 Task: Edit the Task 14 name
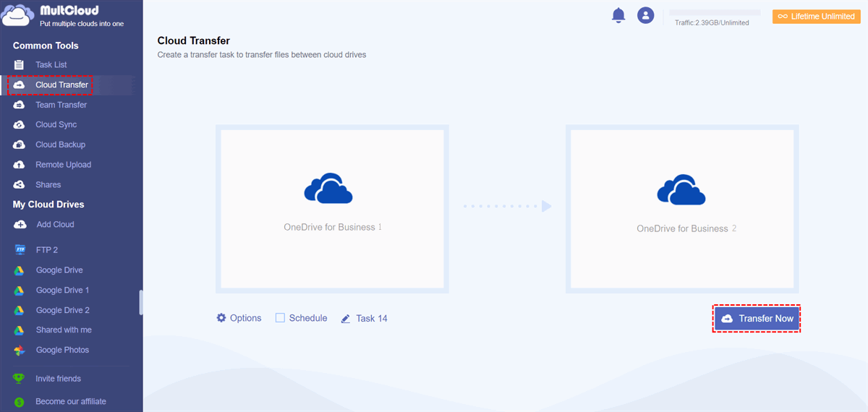(x=372, y=319)
